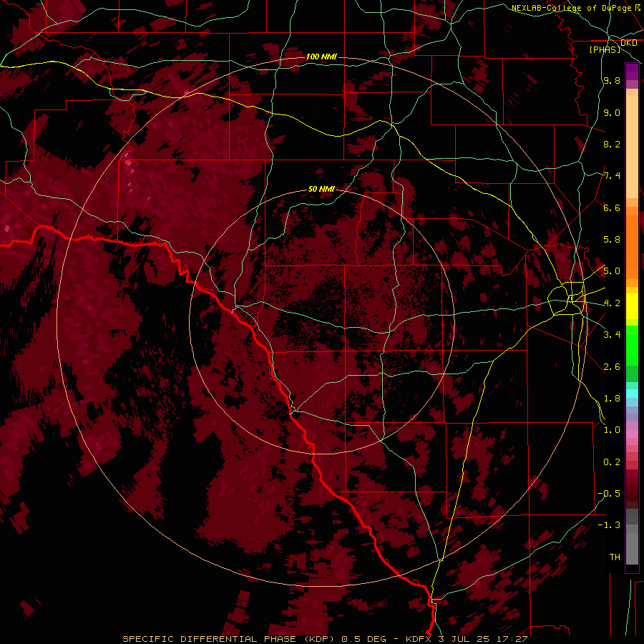644x644 pixels.
Task: Click the 8.2 legend value
Action: (612, 144)
